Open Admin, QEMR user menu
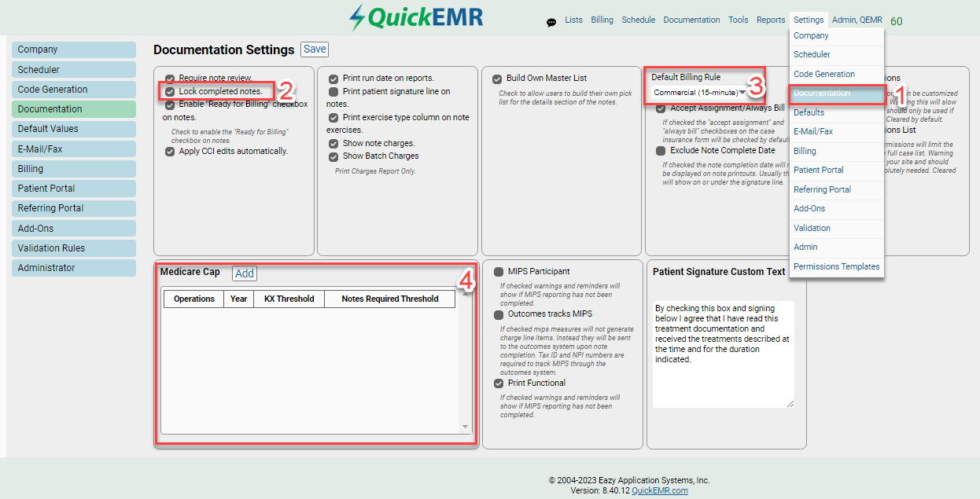This screenshot has width=980, height=499. (x=857, y=20)
